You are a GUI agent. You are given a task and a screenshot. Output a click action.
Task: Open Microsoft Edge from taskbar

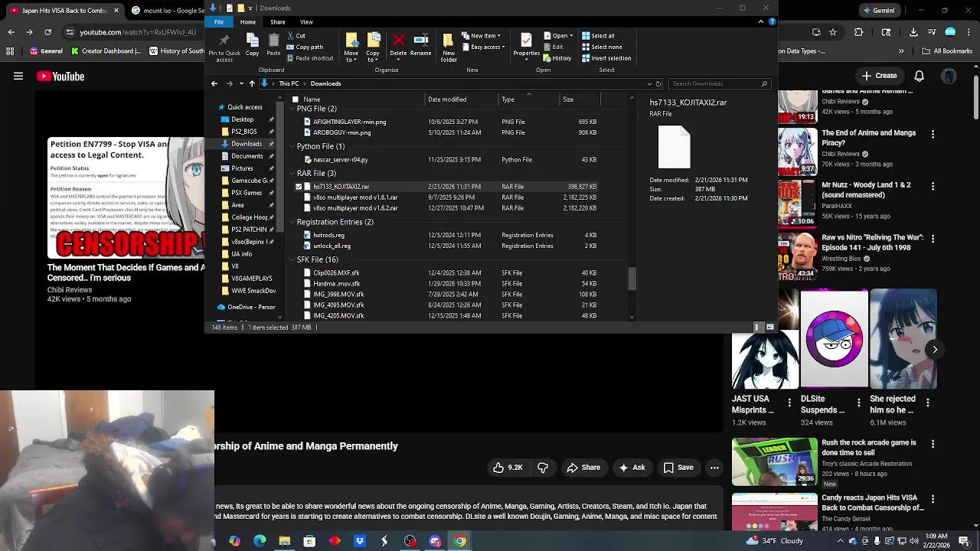click(x=260, y=541)
